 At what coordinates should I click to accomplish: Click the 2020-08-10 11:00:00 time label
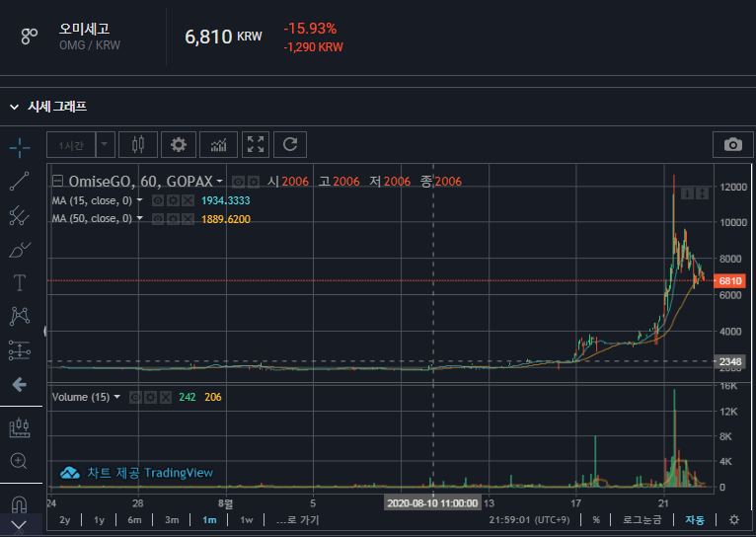(x=432, y=503)
